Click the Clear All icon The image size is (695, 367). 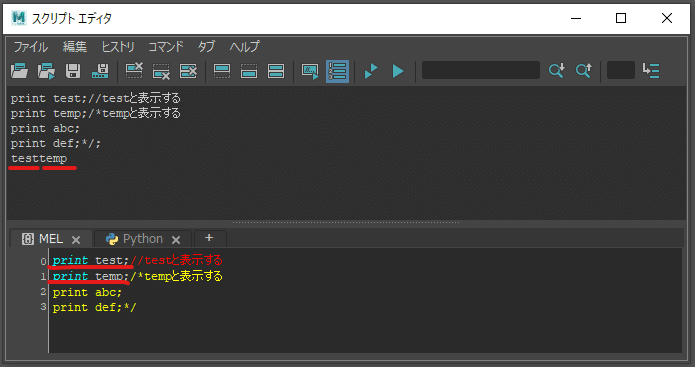[188, 71]
